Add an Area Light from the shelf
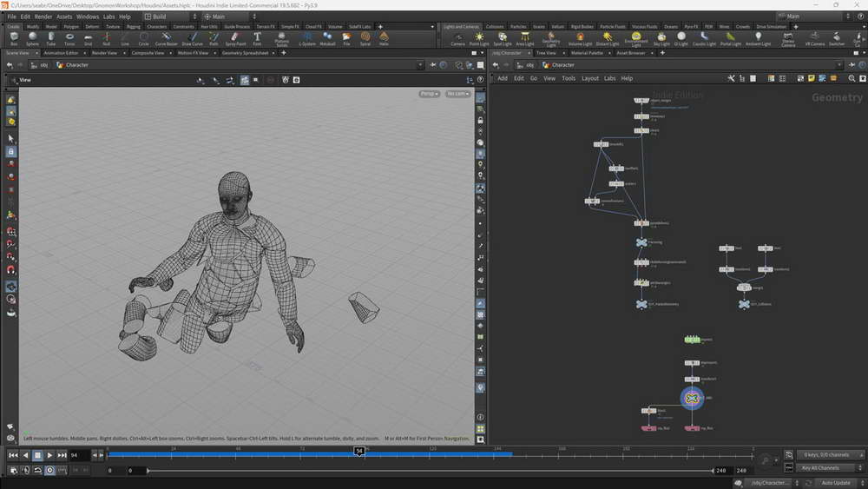This screenshot has width=868, height=489. [x=525, y=39]
